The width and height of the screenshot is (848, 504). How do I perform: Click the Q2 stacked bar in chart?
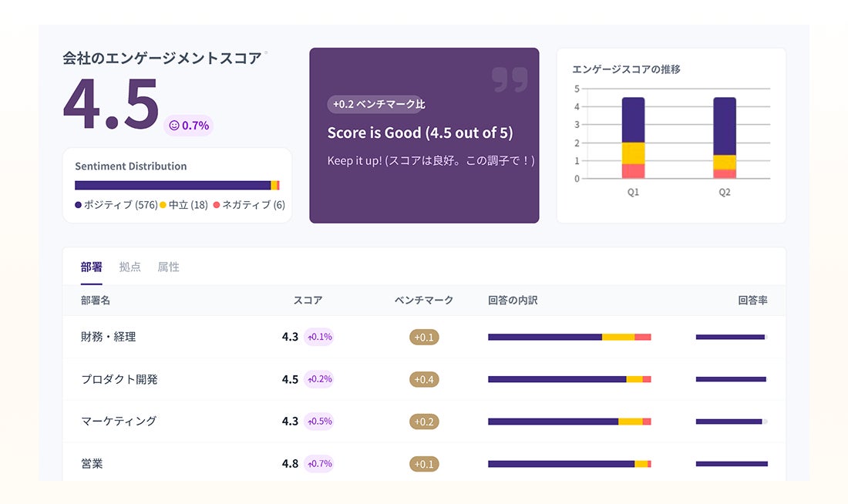[x=725, y=137]
